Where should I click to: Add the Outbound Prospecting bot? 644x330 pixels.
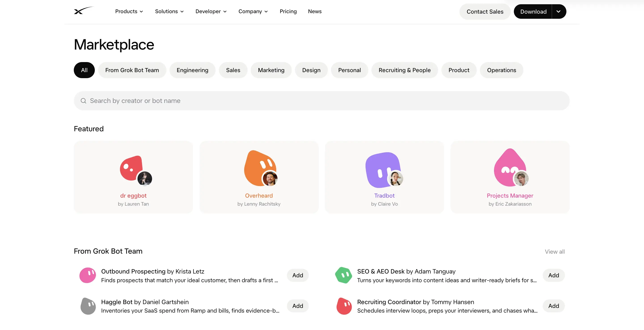pyautogui.click(x=298, y=275)
